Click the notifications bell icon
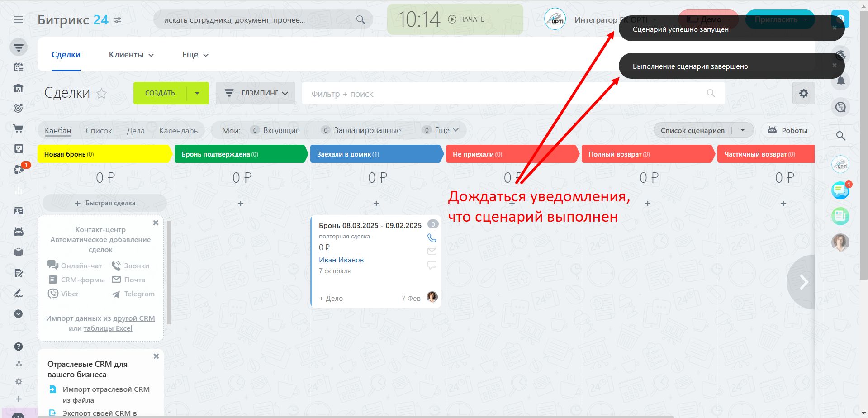This screenshot has width=868, height=418. [840, 81]
